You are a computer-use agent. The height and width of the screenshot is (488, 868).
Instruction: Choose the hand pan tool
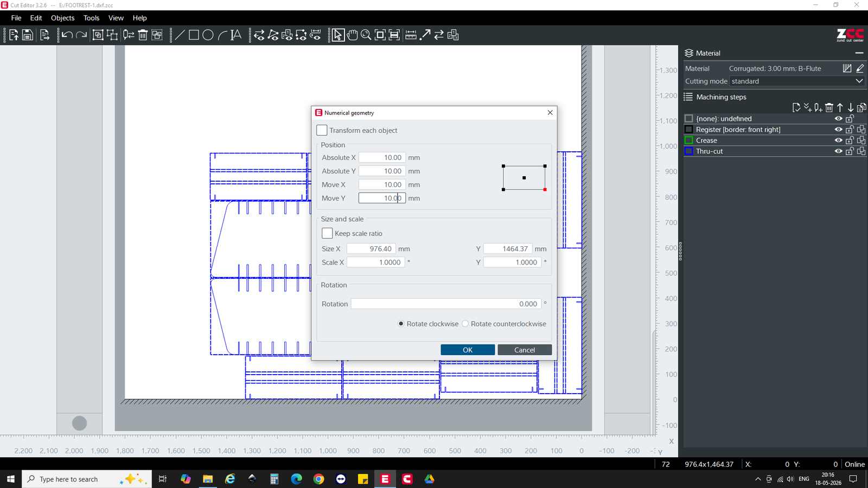coord(352,35)
